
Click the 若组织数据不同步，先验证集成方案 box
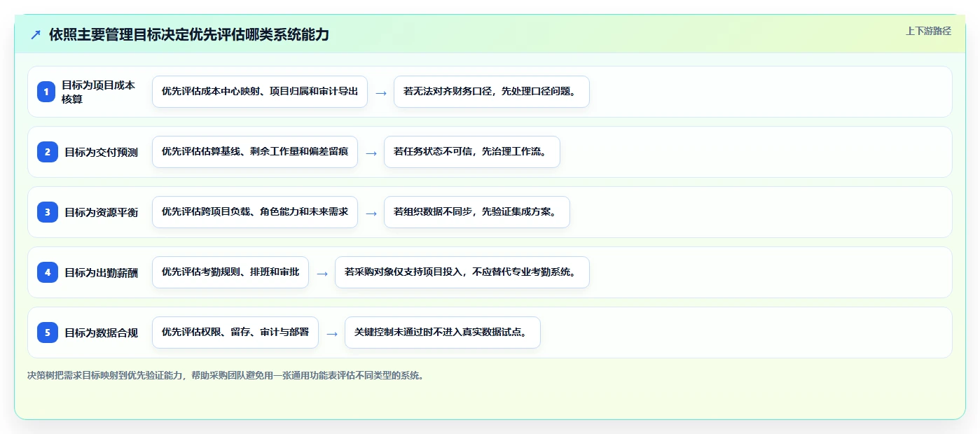[x=477, y=212]
